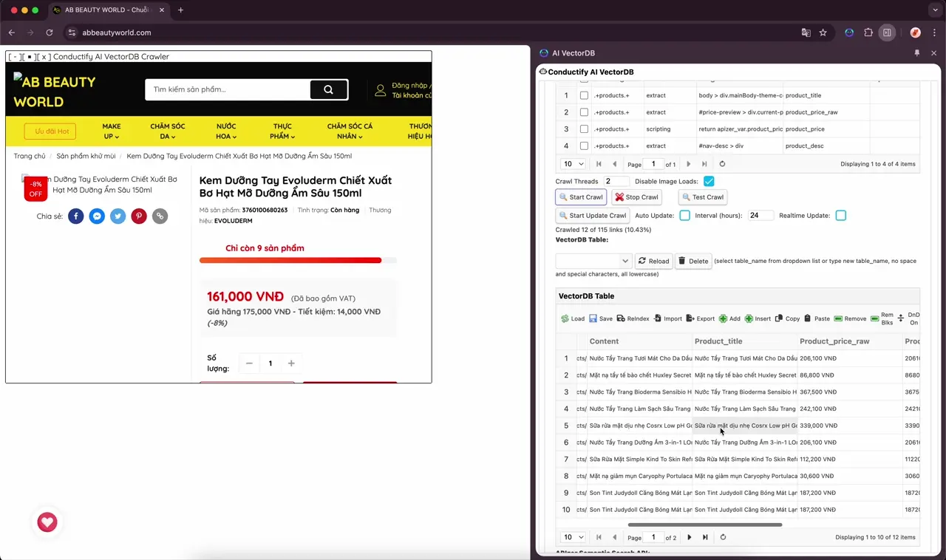The height and width of the screenshot is (560, 946).
Task: Click the horizontal scrollbar of VectorDB table
Action: coord(705,525)
